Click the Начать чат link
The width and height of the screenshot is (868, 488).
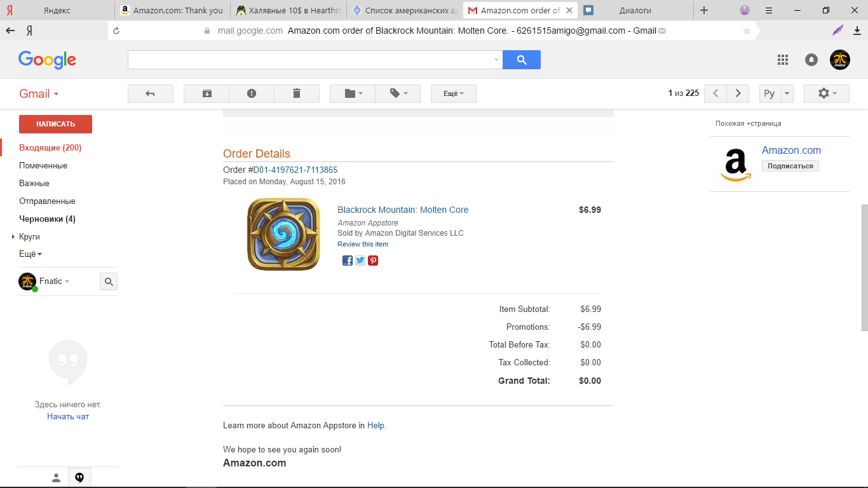[68, 417]
